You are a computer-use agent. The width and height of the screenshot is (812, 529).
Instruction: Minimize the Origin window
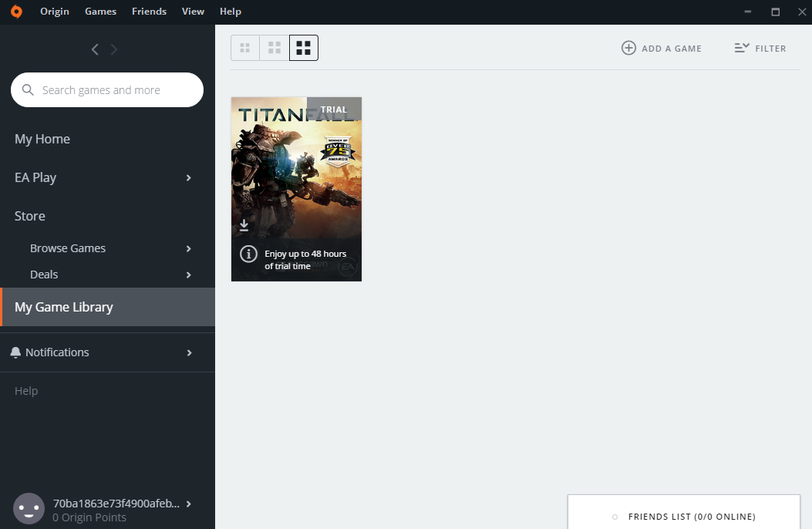pos(748,12)
